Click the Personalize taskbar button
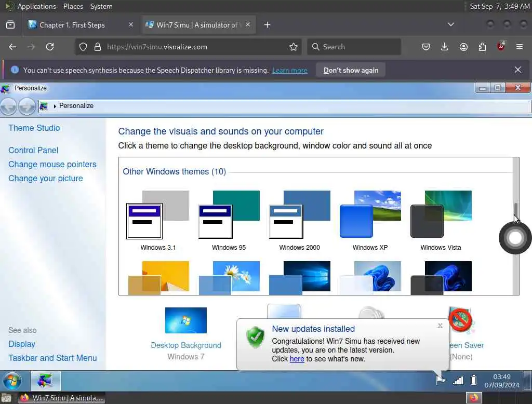 46,381
